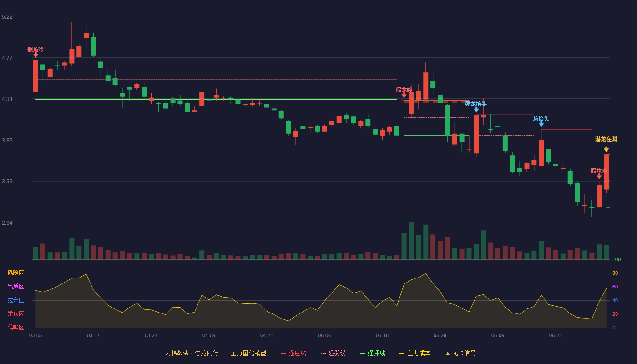Click the 出货区 zone label
Image resolution: width=637 pixels, height=364 pixels.
(15, 287)
